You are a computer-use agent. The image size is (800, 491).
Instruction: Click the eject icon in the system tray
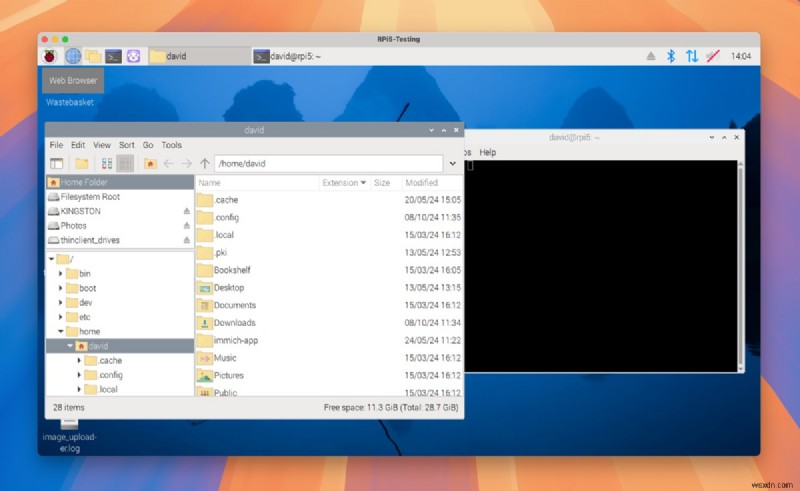pyautogui.click(x=651, y=56)
